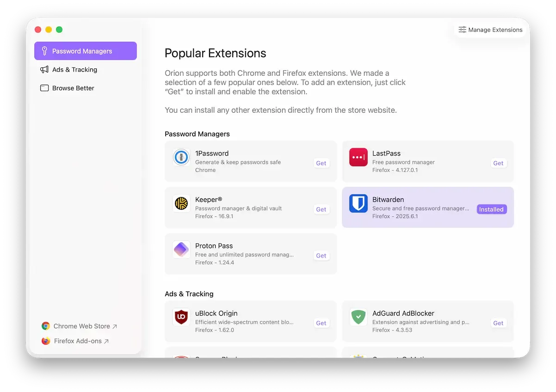This screenshot has width=556, height=392.
Task: Open the Manage Extensions panel
Action: tap(490, 30)
